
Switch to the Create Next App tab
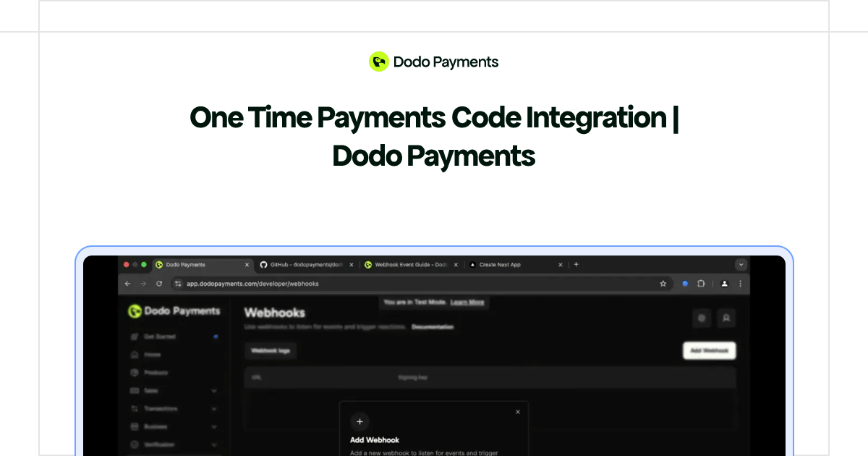click(x=516, y=265)
